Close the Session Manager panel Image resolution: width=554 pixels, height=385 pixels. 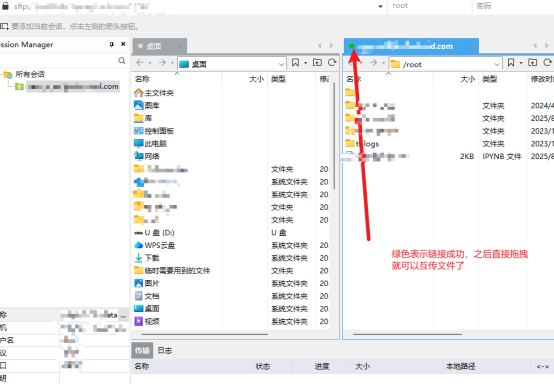pyautogui.click(x=123, y=44)
